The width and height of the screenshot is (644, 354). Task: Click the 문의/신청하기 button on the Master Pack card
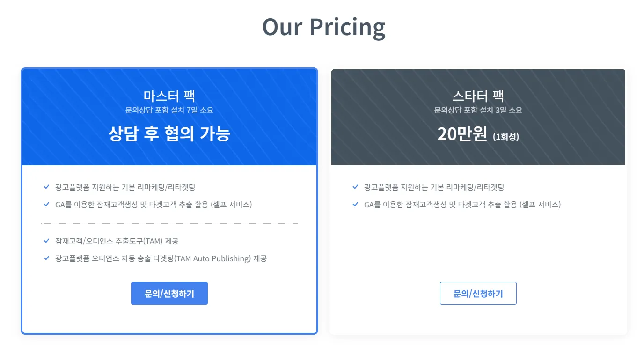click(169, 293)
